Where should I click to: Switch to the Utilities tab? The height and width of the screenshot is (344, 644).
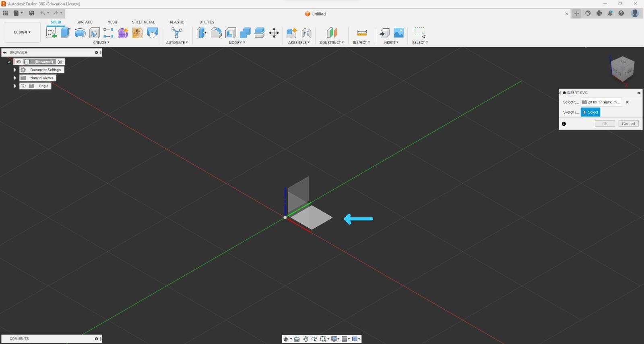point(207,22)
